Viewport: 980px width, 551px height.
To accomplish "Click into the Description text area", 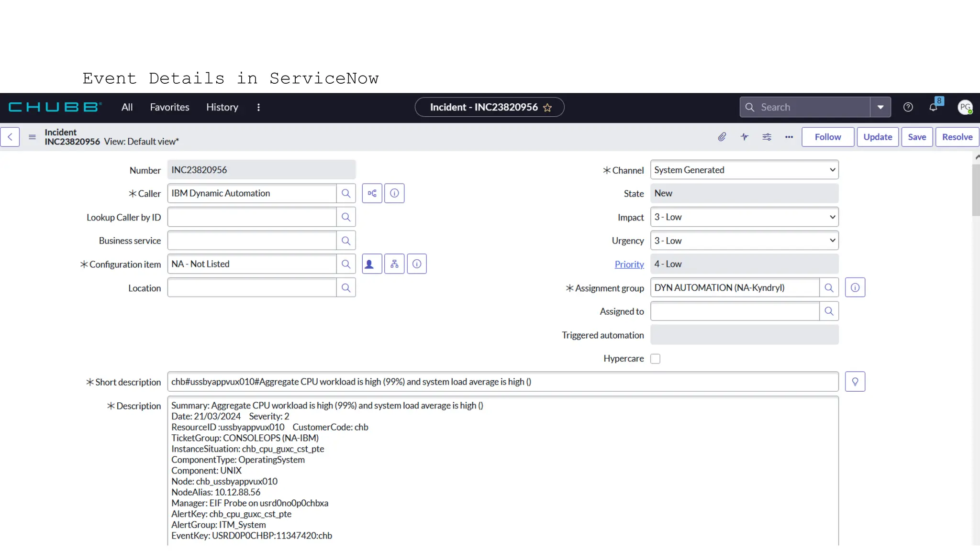I will [x=503, y=471].
